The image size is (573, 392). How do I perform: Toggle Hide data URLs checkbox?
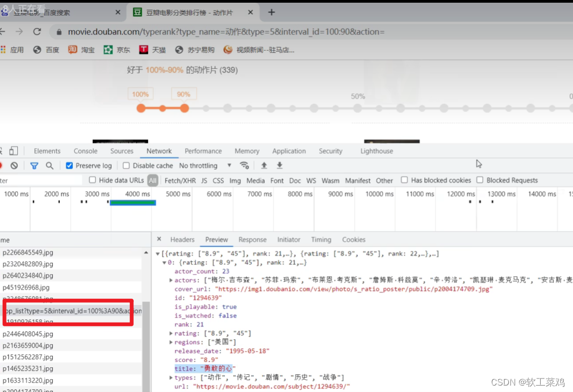(93, 180)
